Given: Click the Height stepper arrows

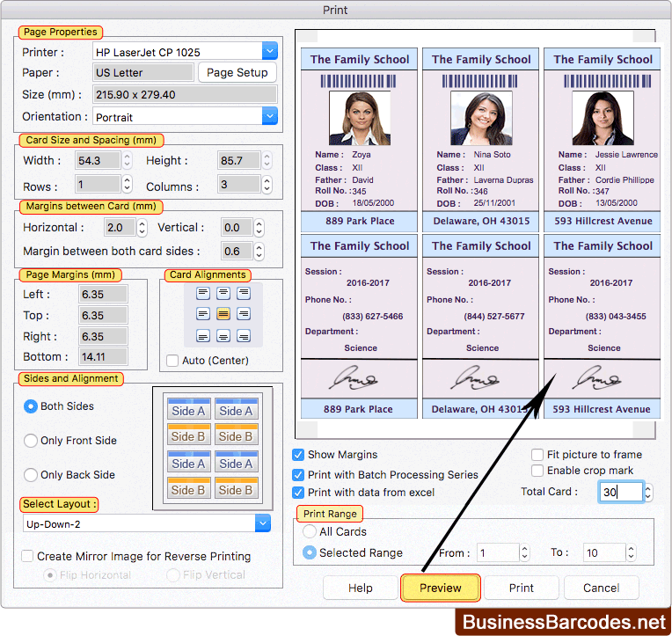Looking at the screenshot, I should click(x=267, y=161).
